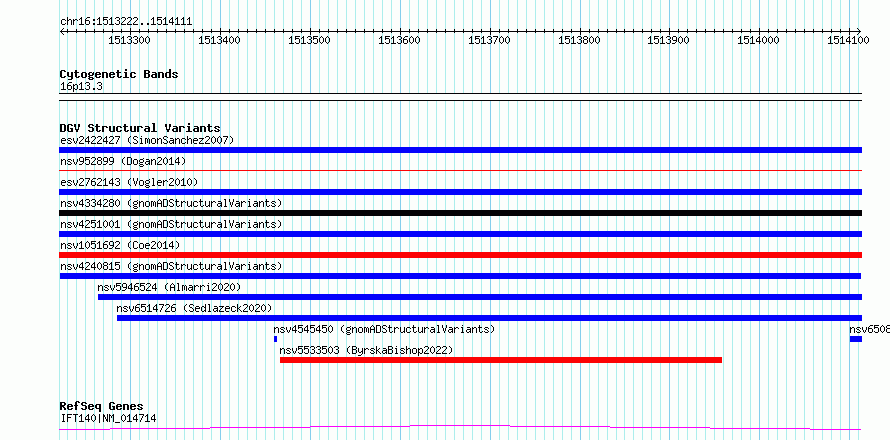The height and width of the screenshot is (440, 890).
Task: Click the nsv5946524 (Almarri2020) label
Action: coord(170,287)
